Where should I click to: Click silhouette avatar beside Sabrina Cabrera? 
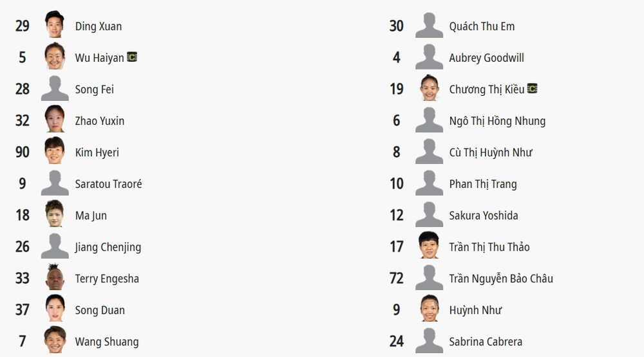click(x=429, y=340)
